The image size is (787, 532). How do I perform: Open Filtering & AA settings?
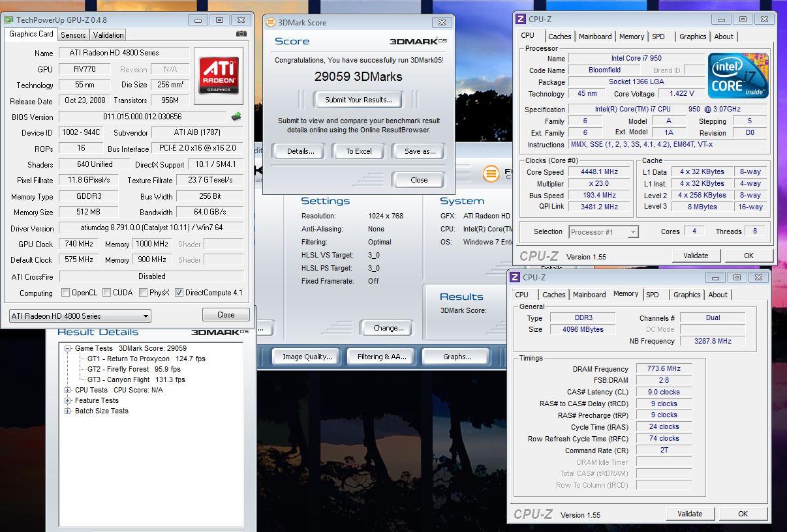[x=382, y=357]
